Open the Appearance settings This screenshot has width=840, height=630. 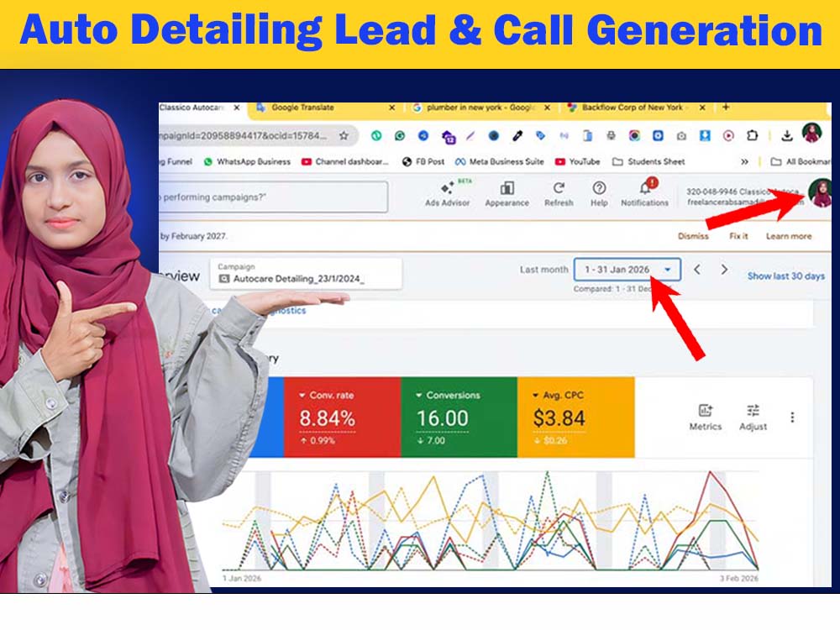tap(507, 194)
